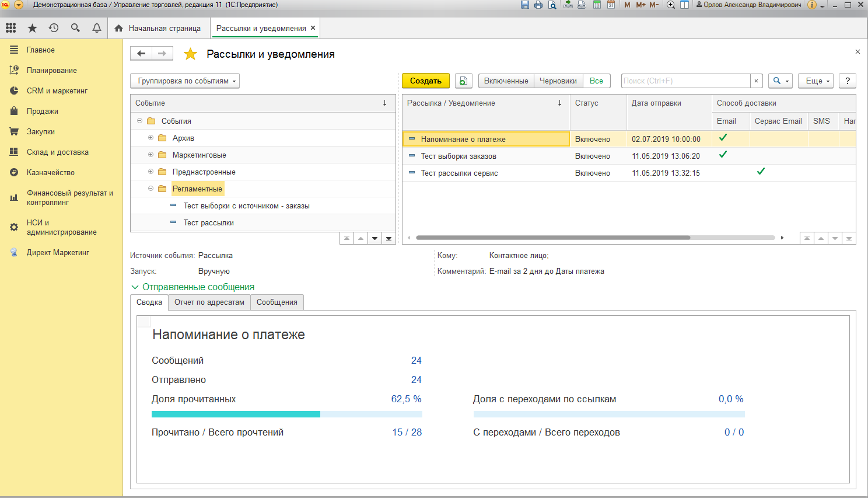
Task: Expand the Архив folder
Action: (x=150, y=138)
